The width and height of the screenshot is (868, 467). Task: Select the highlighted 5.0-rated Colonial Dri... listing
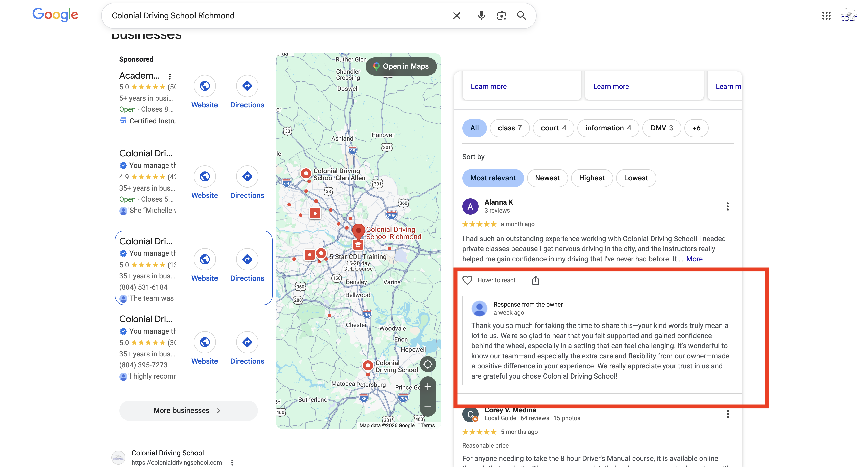pyautogui.click(x=193, y=268)
